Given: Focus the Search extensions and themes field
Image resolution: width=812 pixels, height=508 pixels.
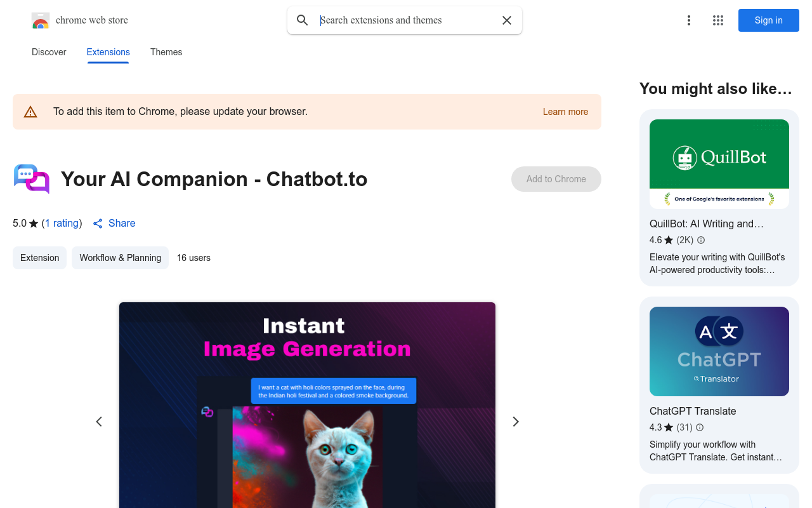Looking at the screenshot, I should click(406, 20).
